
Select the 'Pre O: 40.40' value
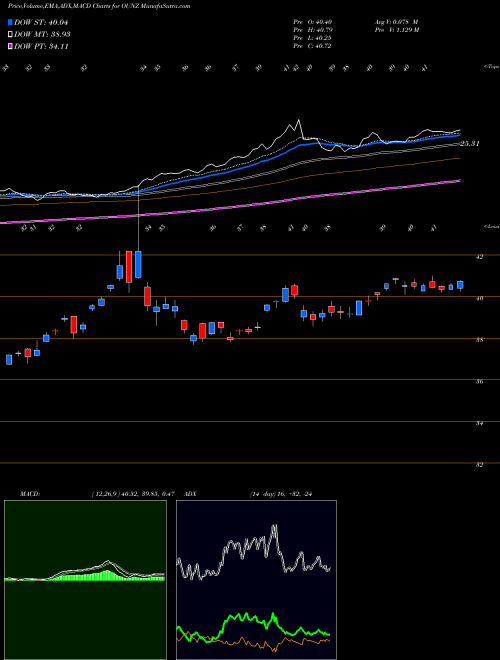312,22
